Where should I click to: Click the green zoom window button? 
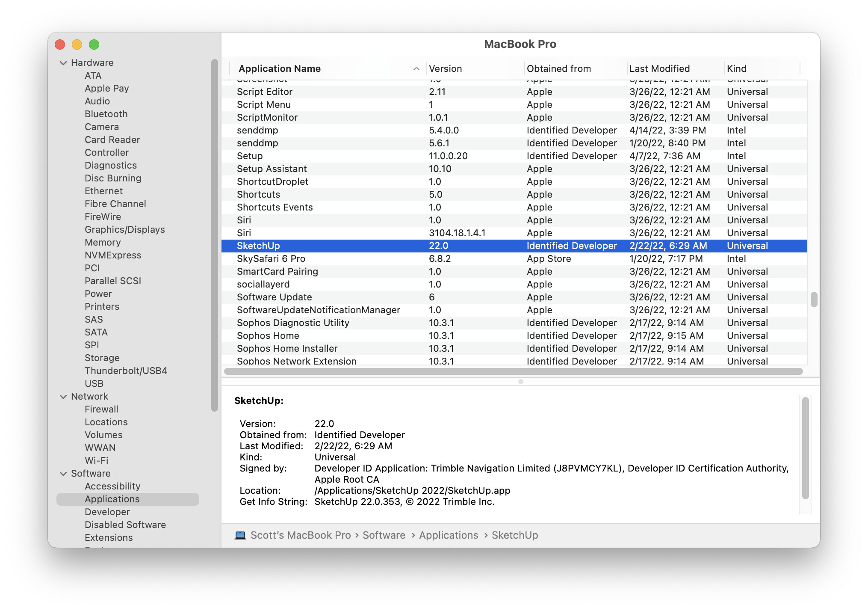94,44
